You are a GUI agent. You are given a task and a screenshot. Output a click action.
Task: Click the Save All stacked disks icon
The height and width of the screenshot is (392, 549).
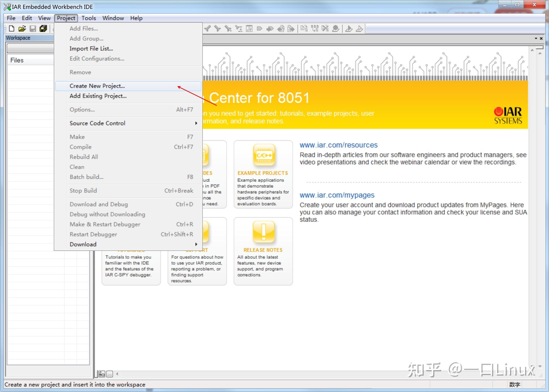[43, 29]
